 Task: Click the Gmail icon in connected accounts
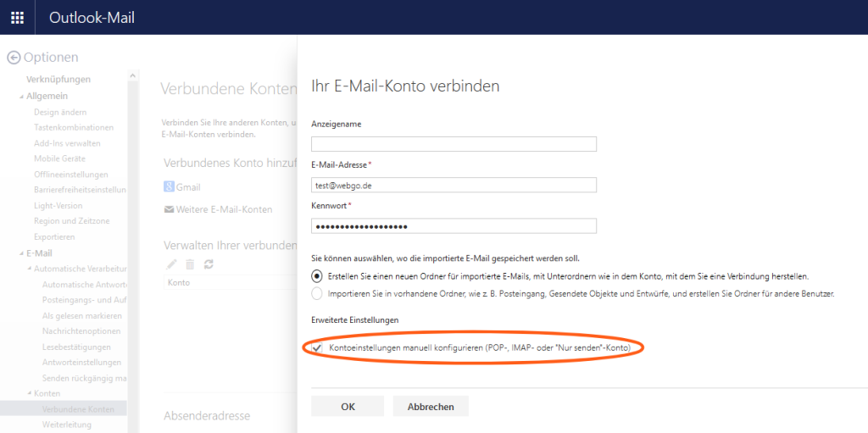click(x=170, y=186)
